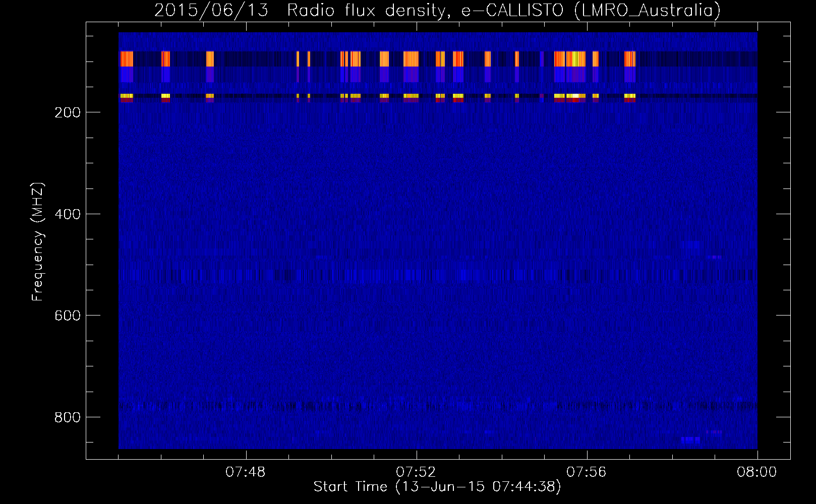This screenshot has height=504, width=816.
Task: Click the '200' frequency axis tick label
Action: click(x=68, y=112)
